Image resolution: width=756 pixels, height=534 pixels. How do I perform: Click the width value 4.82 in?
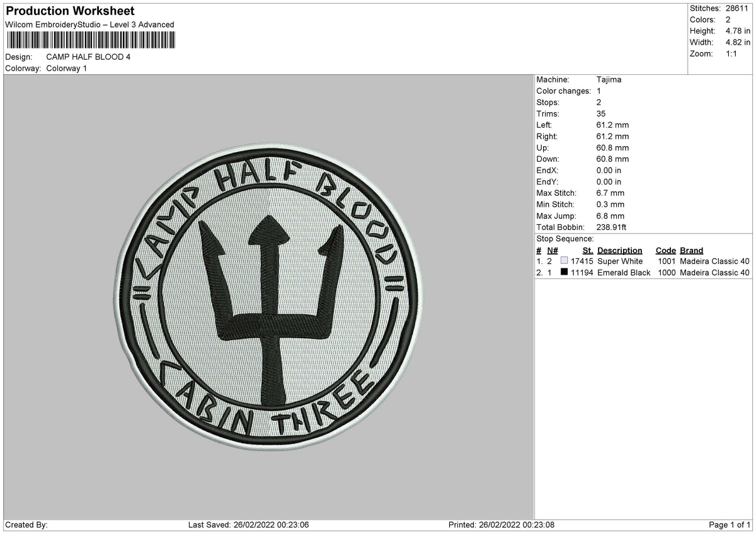(738, 42)
